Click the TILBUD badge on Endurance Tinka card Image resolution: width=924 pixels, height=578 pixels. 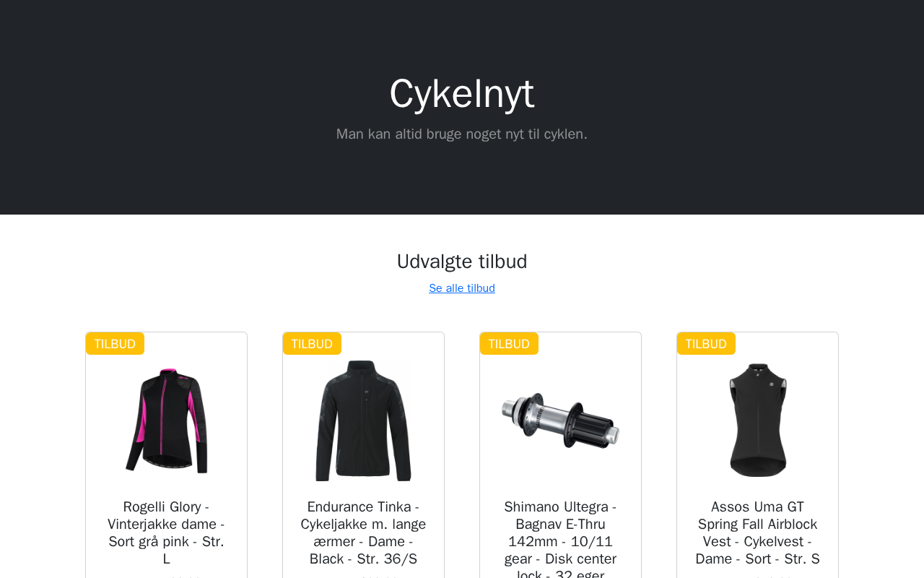tap(312, 344)
